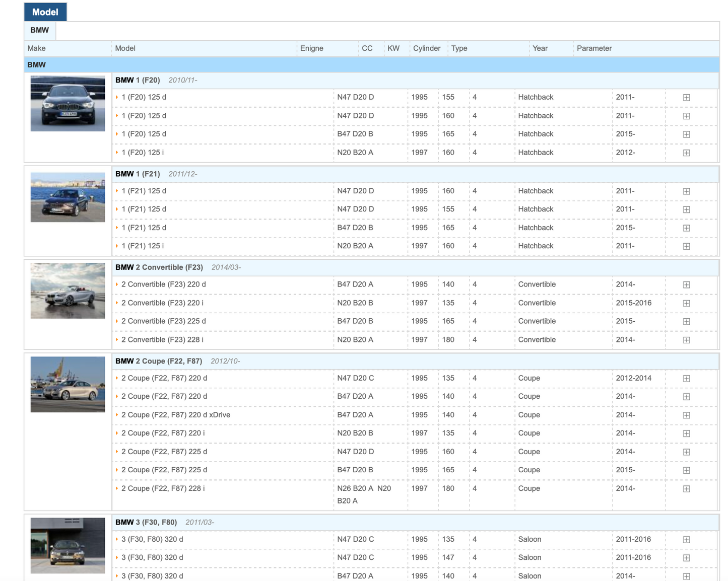Click the BMW 1 (F20) car thumbnail

tap(68, 104)
